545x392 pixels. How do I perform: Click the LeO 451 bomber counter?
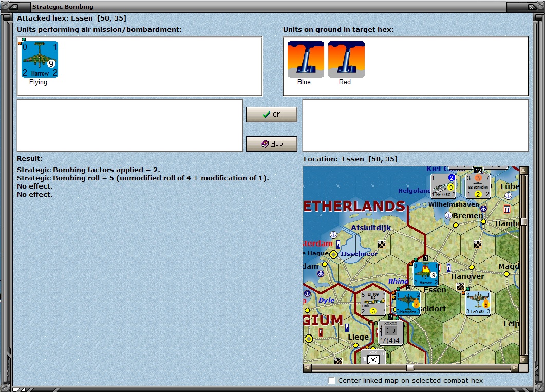click(x=478, y=303)
